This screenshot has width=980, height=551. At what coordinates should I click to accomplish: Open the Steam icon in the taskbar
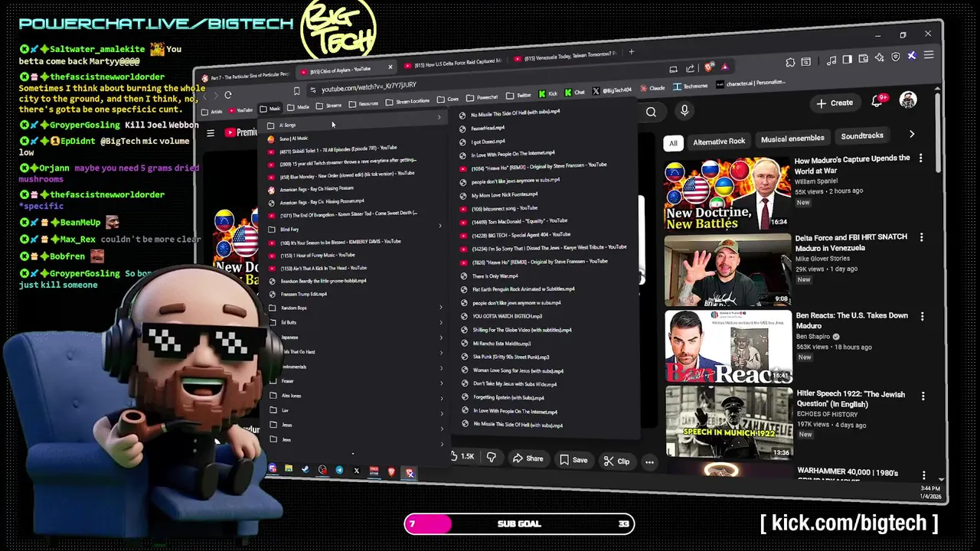coord(305,469)
